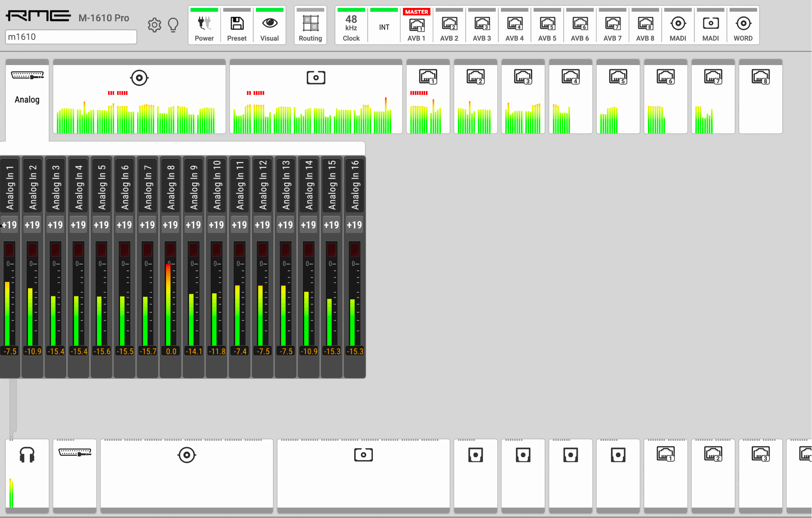
Task: Open the Routing matrix
Action: point(310,26)
